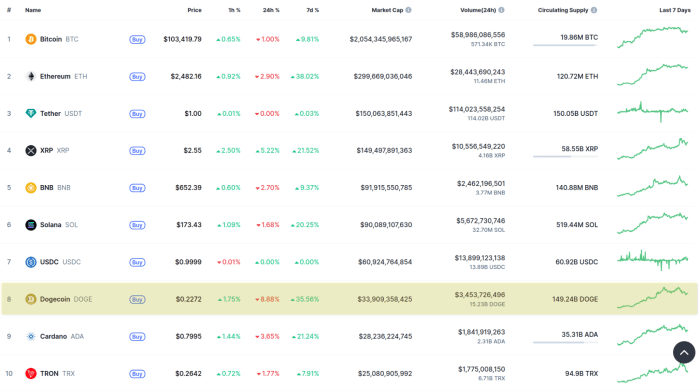The width and height of the screenshot is (700, 391).
Task: Sort by Circulating Supply column header
Action: click(563, 10)
